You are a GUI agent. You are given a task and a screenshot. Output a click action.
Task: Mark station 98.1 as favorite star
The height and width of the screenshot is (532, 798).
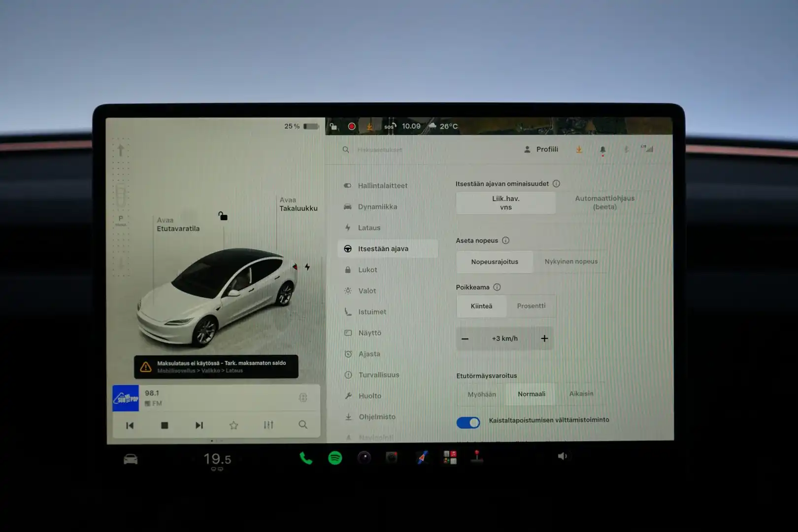[x=233, y=425]
